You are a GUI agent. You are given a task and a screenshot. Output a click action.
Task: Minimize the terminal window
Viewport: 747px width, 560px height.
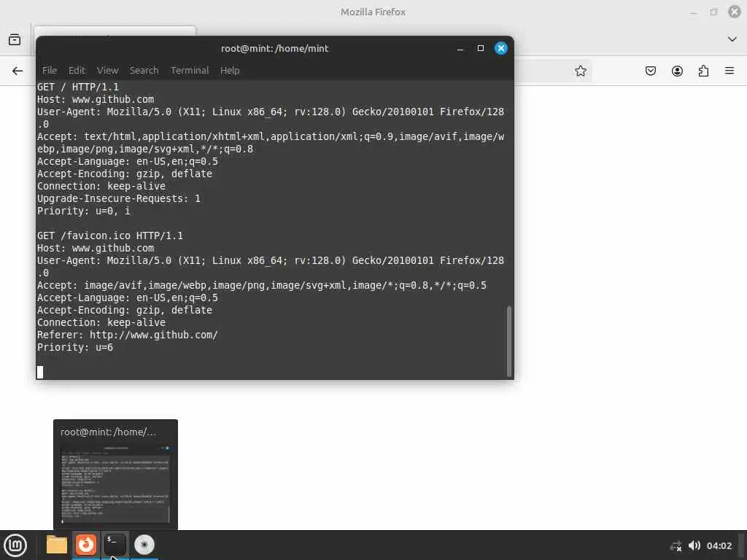(460, 49)
